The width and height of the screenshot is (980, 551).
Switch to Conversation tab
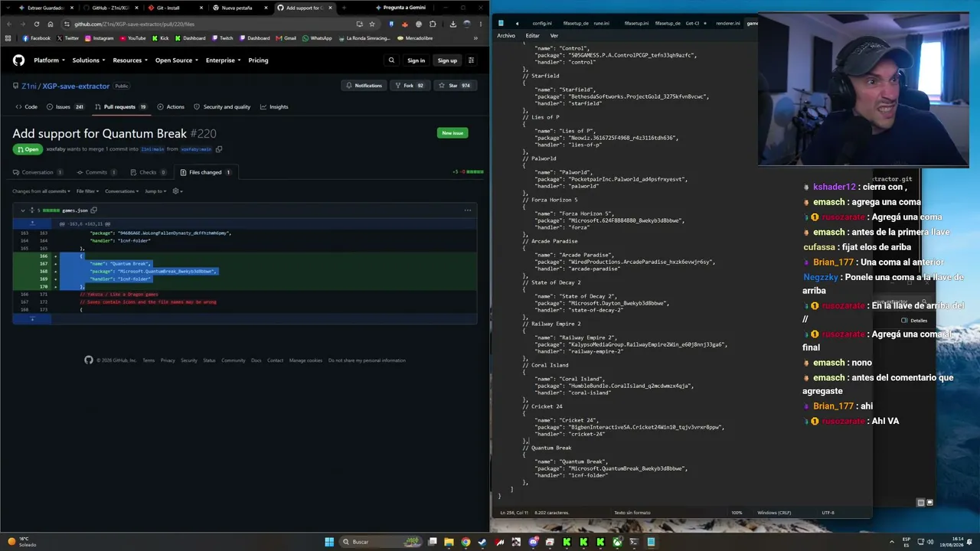tap(38, 172)
